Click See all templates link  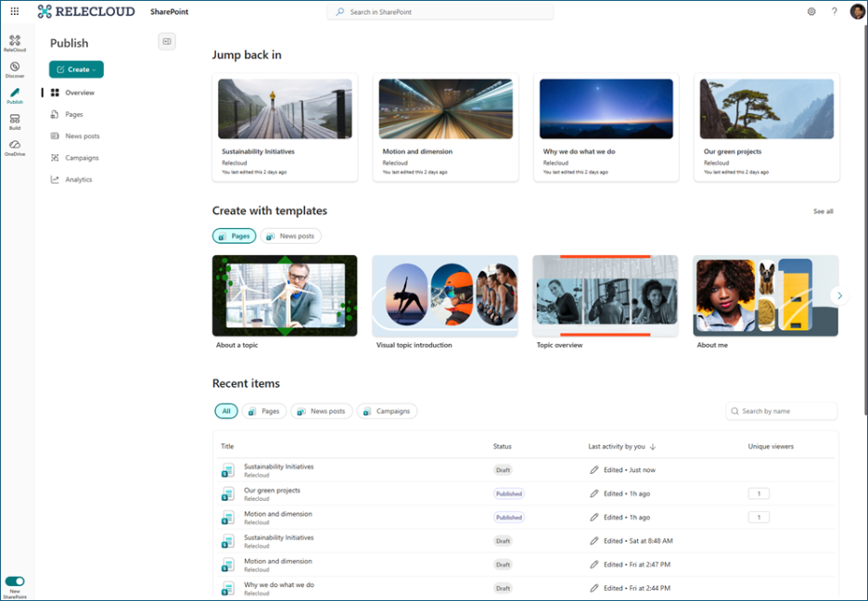click(x=823, y=211)
